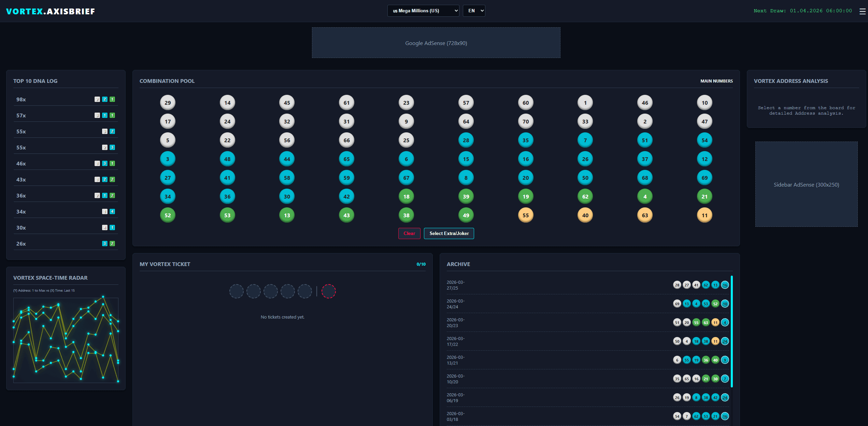The height and width of the screenshot is (426, 868).
Task: Click the first empty ticket slot circle
Action: point(237,291)
